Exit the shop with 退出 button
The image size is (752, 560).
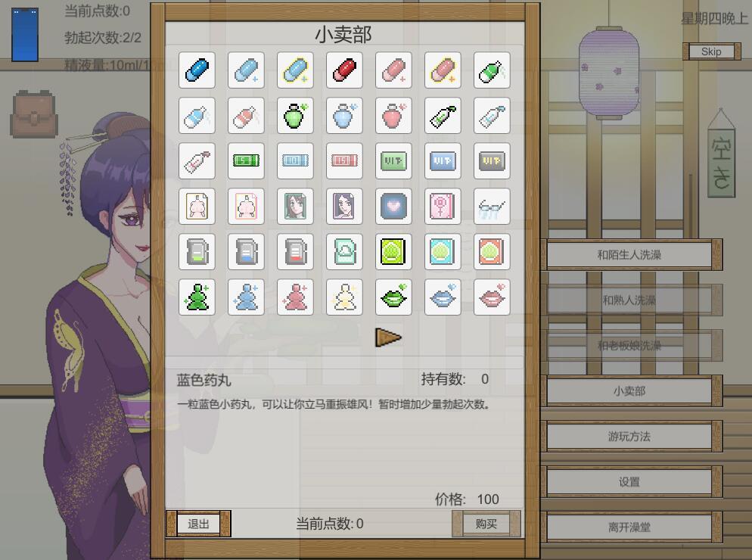click(198, 524)
